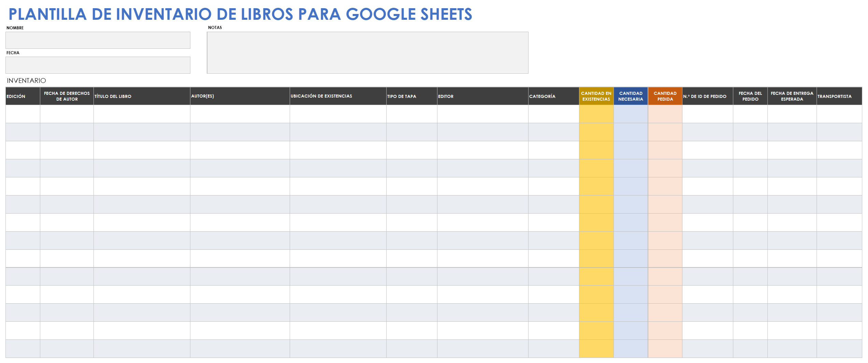The height and width of the screenshot is (363, 868).
Task: Click the AUTOR(ES) column header
Action: pyautogui.click(x=240, y=96)
